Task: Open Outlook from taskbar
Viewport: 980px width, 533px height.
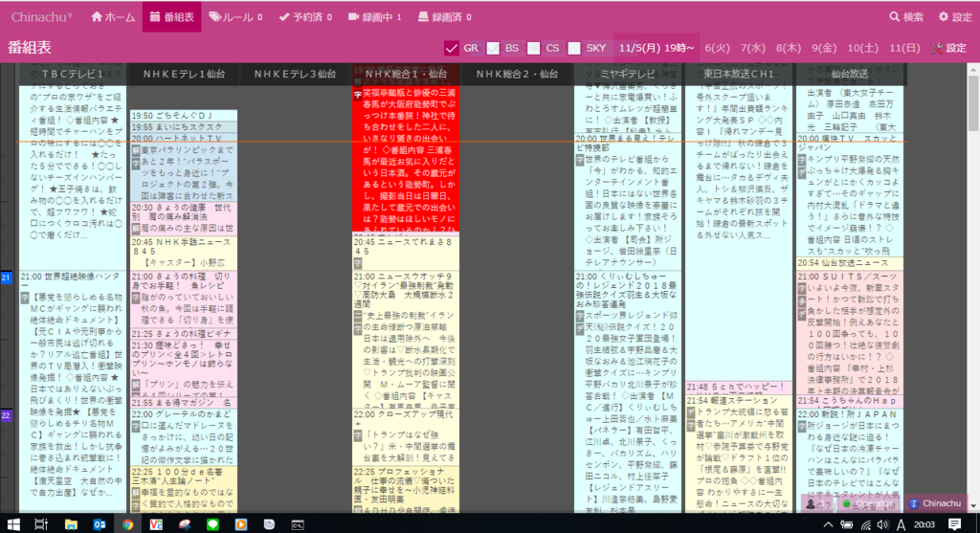Action: coord(100,524)
